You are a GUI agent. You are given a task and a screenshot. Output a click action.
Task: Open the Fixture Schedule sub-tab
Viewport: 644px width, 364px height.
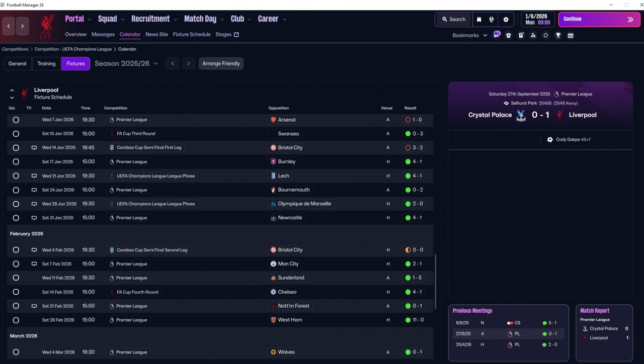(192, 35)
